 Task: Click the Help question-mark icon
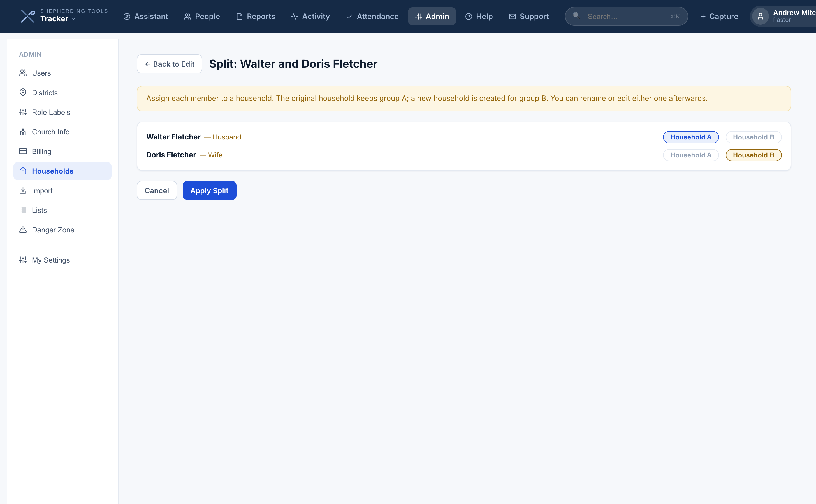coord(469,16)
